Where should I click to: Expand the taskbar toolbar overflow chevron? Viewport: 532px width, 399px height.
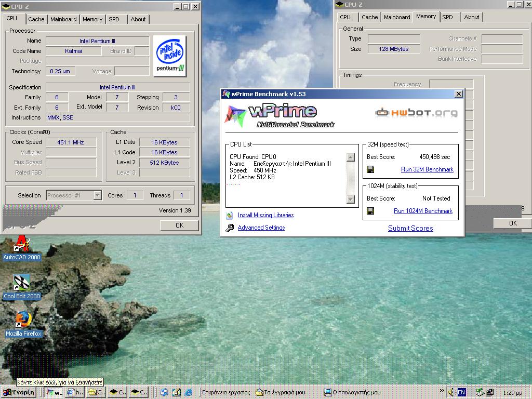(x=442, y=391)
